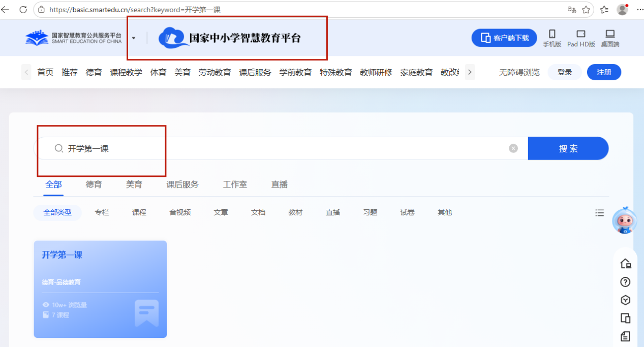Image resolution: width=644 pixels, height=347 pixels.
Task: Open 美育 in the top navigation bar
Action: [x=182, y=72]
